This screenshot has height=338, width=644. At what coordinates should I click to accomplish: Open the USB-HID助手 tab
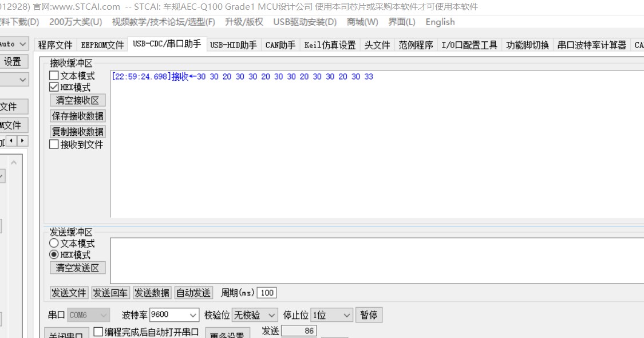234,45
